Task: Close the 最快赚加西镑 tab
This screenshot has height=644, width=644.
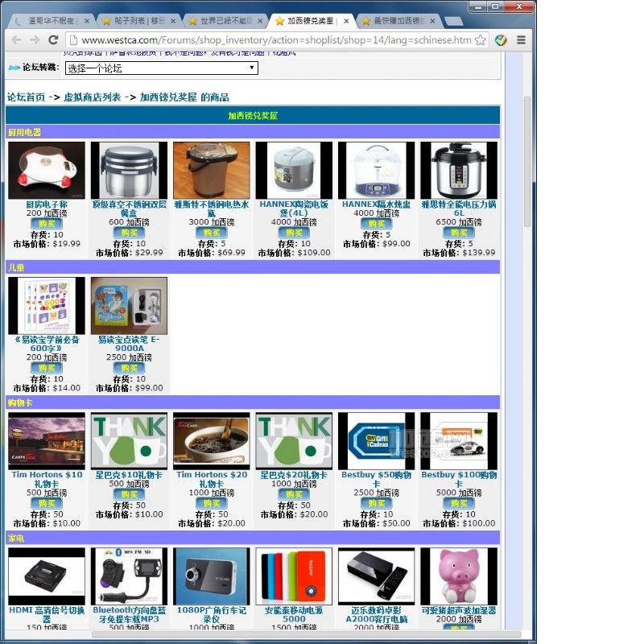Action: (432, 21)
